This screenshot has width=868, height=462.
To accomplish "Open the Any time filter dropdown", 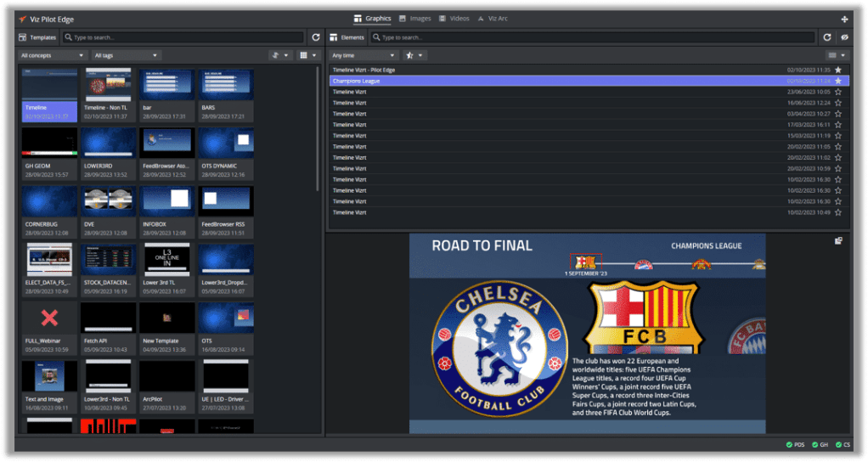I will pos(364,55).
